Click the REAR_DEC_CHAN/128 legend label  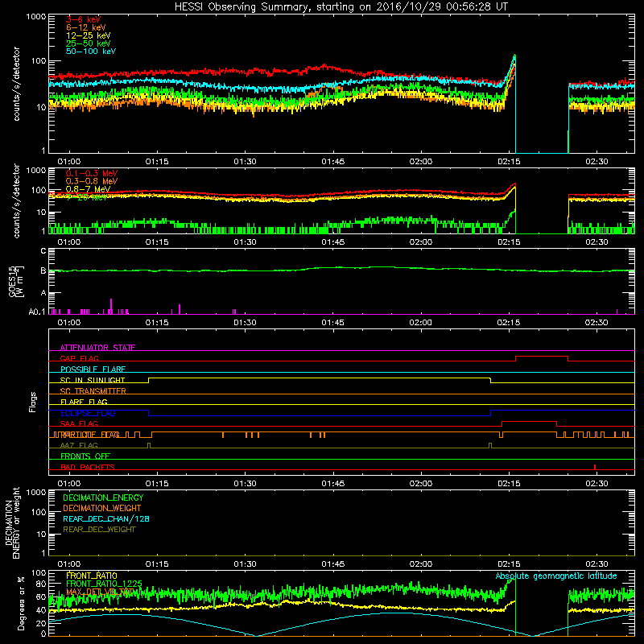click(x=106, y=518)
